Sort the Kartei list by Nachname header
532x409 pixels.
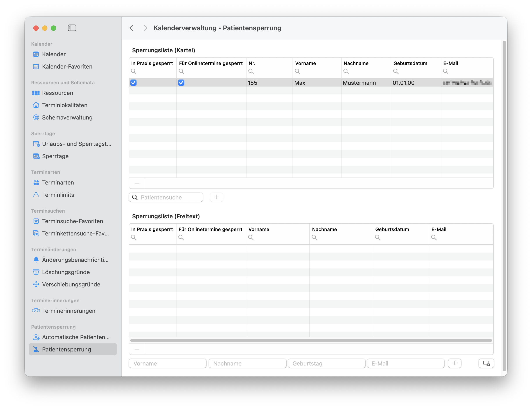tap(356, 63)
